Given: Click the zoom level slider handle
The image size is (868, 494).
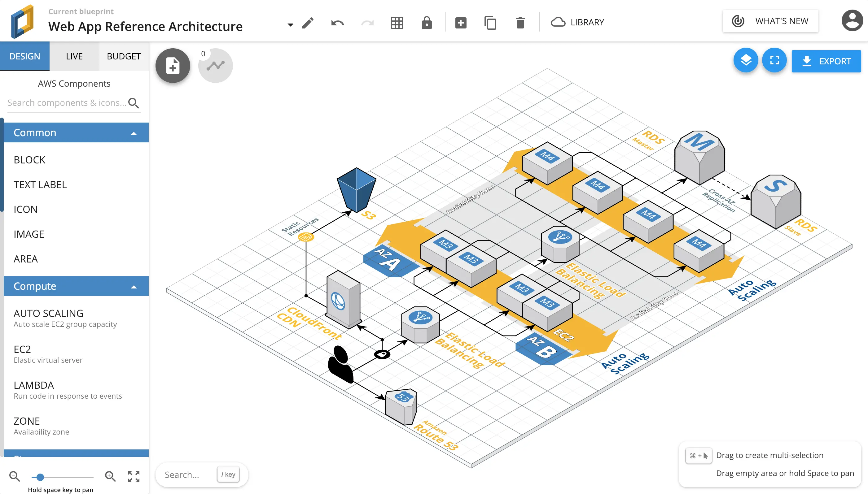Looking at the screenshot, I should 40,477.
